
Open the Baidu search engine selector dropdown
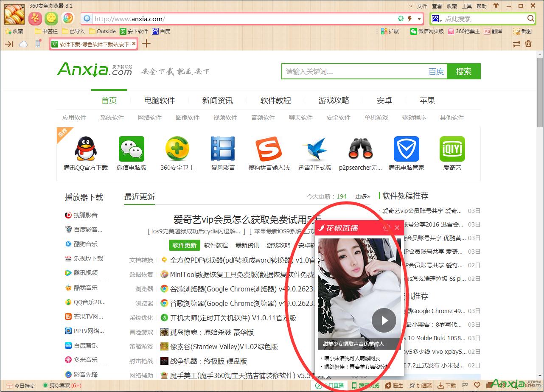pyautogui.click(x=437, y=19)
